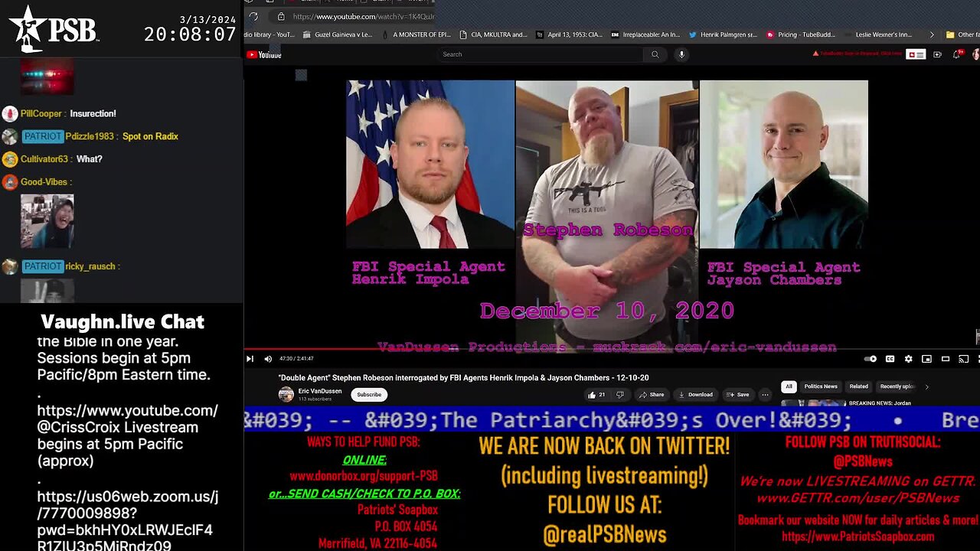Click the browser reload button
980x551 pixels.
coord(253,16)
